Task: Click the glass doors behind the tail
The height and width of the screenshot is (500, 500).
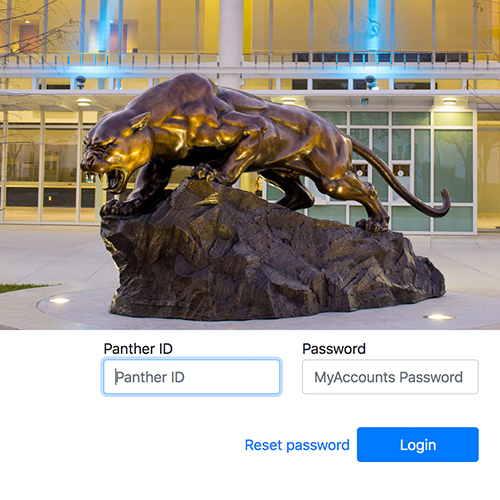Action: click(x=402, y=165)
